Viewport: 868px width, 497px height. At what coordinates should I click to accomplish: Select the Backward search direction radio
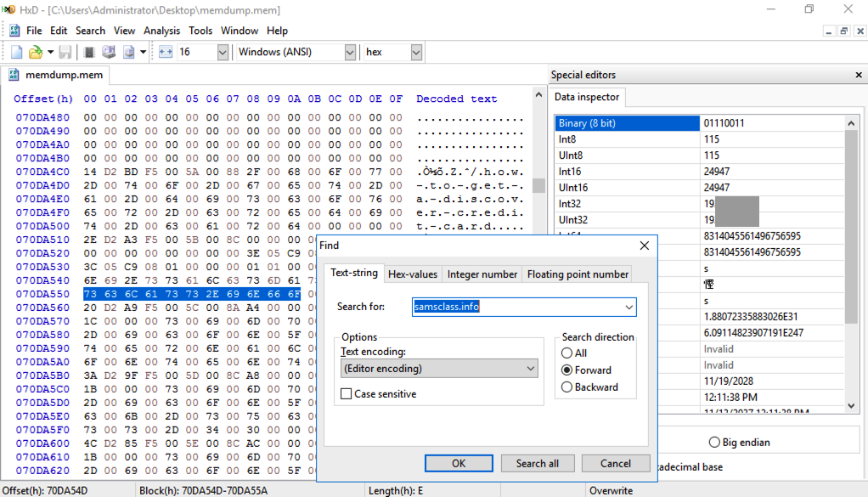(566, 387)
